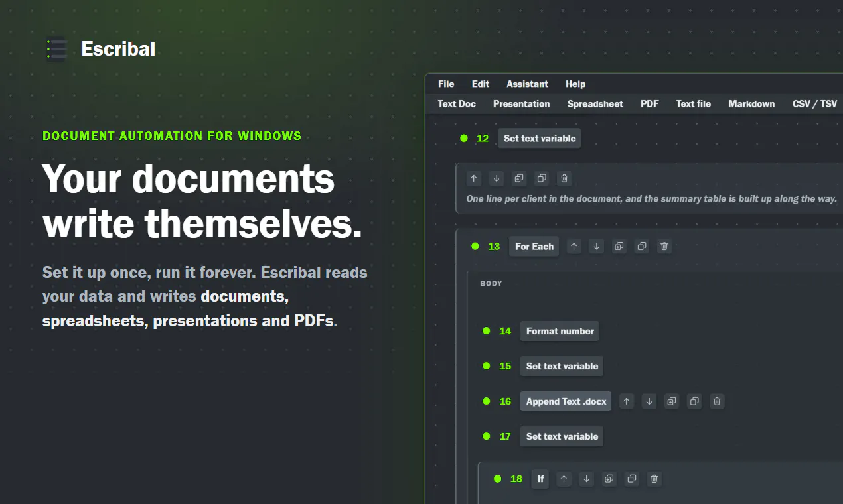This screenshot has height=504, width=843.
Task: Move the comment block down with its arrow
Action: (497, 178)
